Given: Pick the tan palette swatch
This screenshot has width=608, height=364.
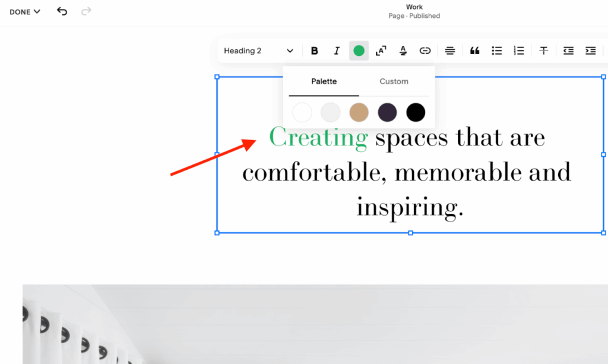Looking at the screenshot, I should pos(359,112).
